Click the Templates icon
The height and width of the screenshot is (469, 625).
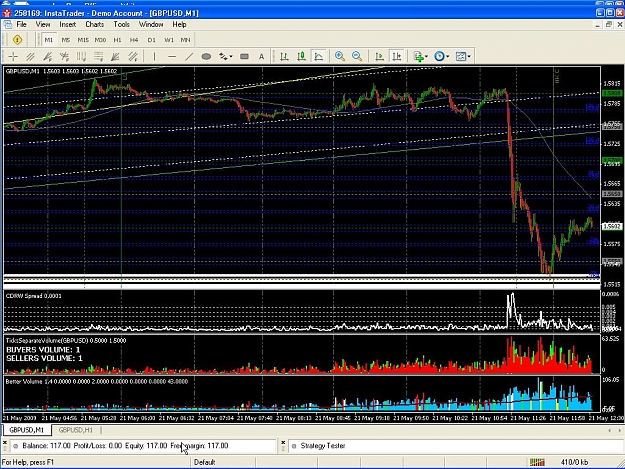pyautogui.click(x=460, y=57)
